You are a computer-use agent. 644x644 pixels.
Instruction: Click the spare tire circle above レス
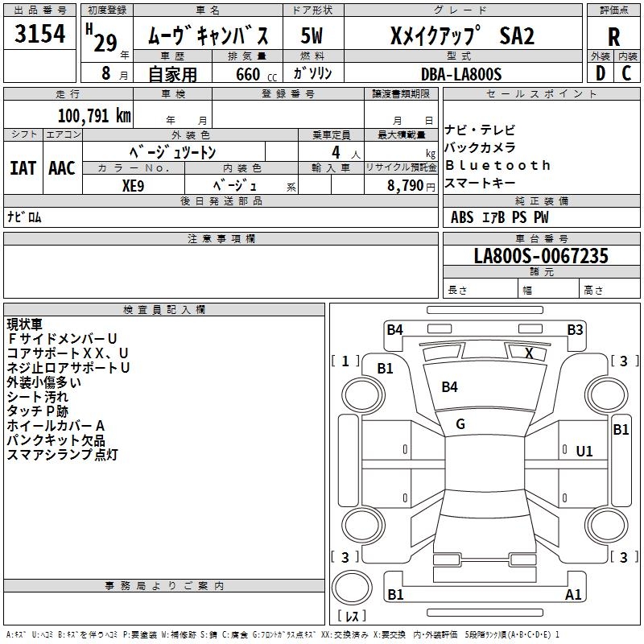click(x=352, y=588)
